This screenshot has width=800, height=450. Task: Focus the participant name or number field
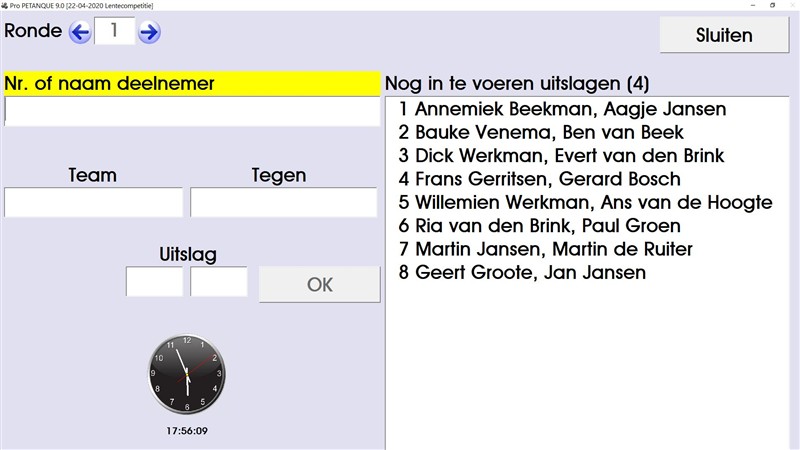192,111
